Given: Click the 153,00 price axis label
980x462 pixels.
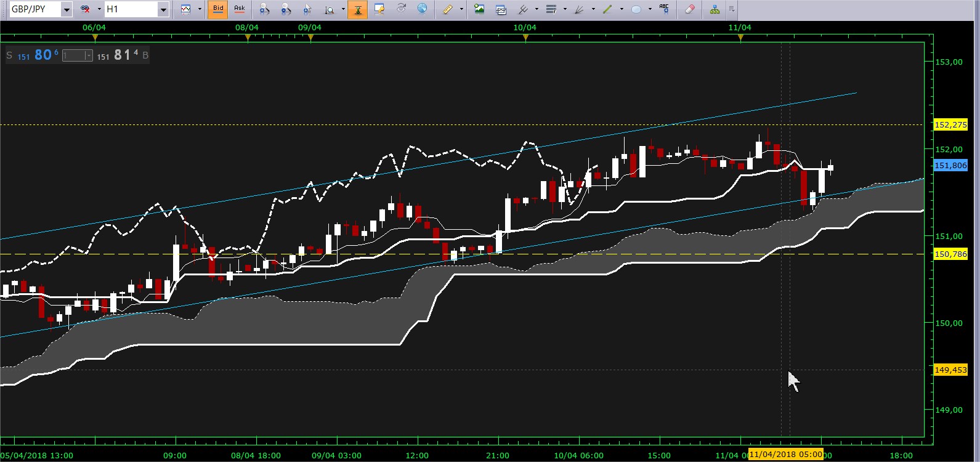Looking at the screenshot, I should click(x=949, y=62).
